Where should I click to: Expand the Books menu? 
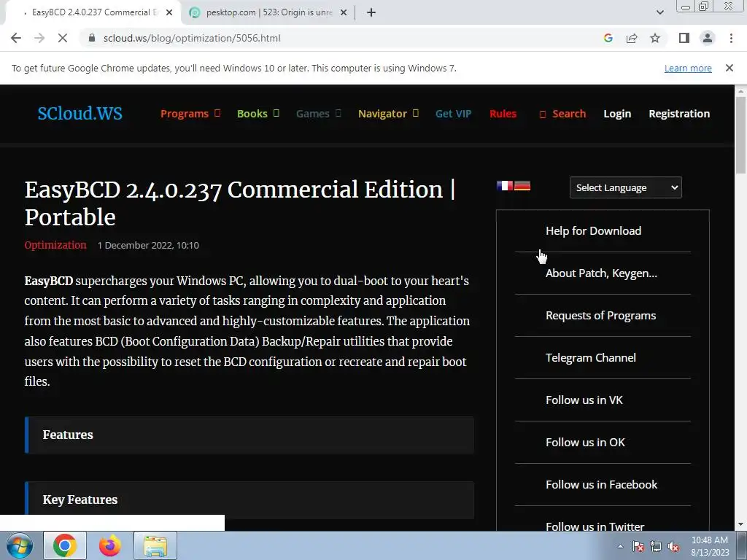tap(258, 113)
